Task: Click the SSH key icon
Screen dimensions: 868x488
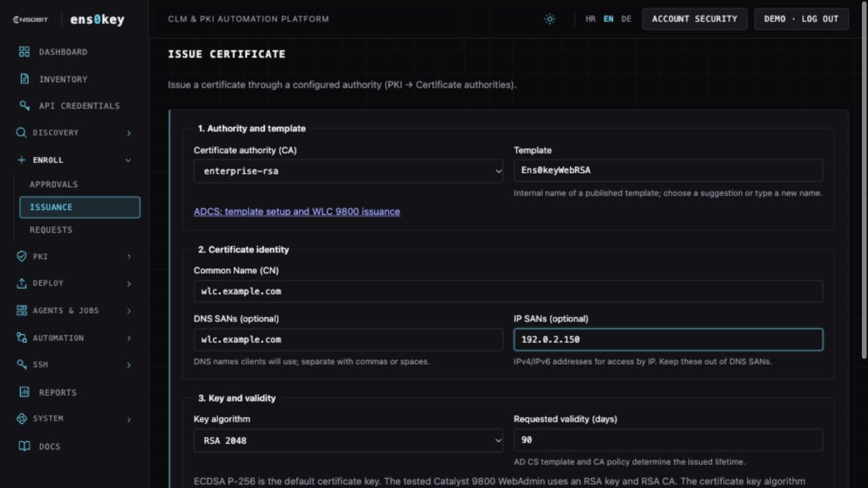Action: click(21, 365)
